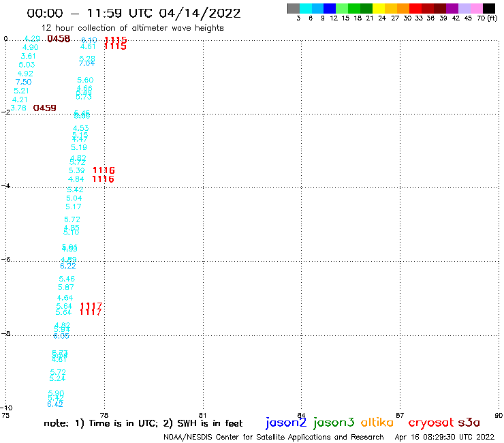
Task: Select the 'jason2' satellite label
Action: point(286,423)
